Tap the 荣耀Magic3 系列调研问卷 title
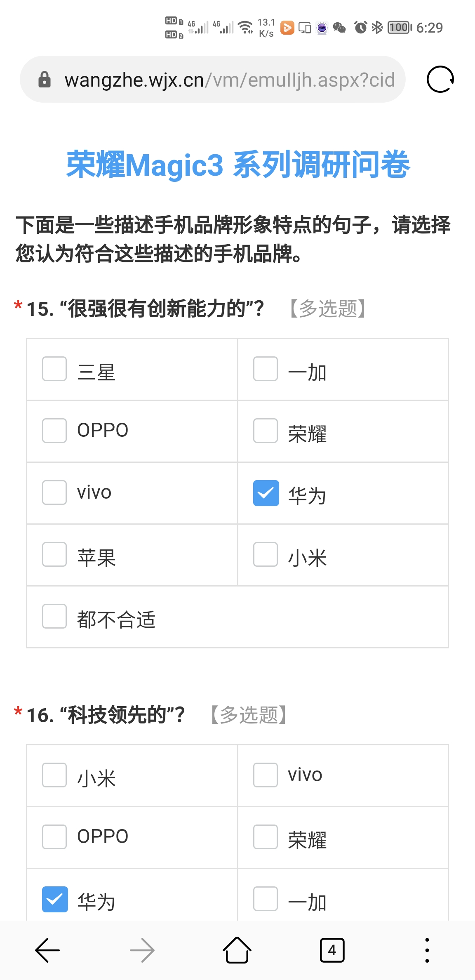Screen dimensions: 475x980 [238, 165]
